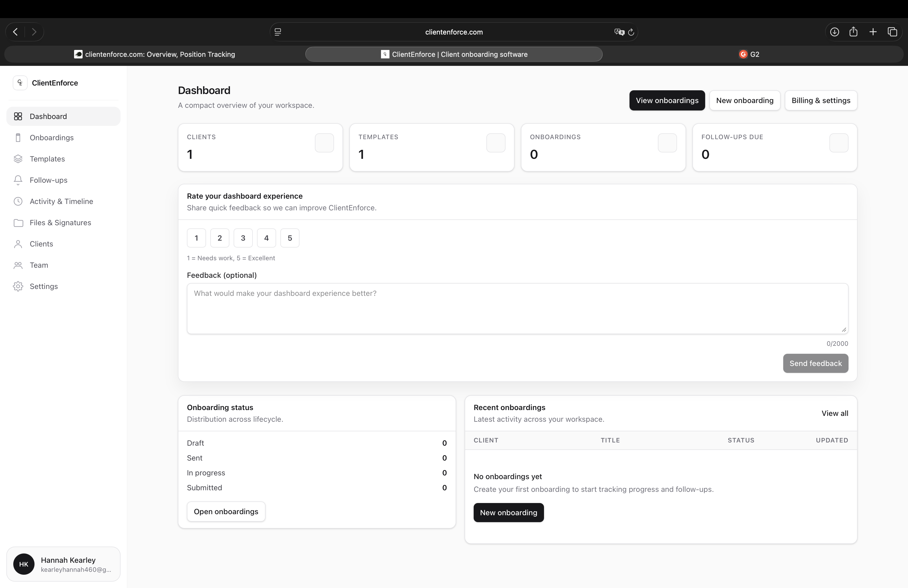Click into the Feedback text area
Image resolution: width=908 pixels, height=588 pixels.
click(x=517, y=308)
